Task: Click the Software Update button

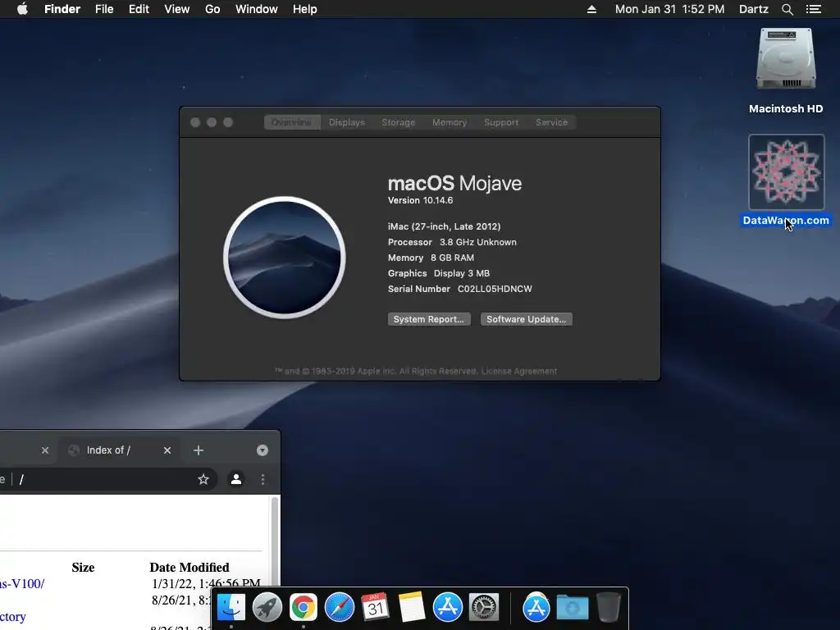Action: click(526, 319)
